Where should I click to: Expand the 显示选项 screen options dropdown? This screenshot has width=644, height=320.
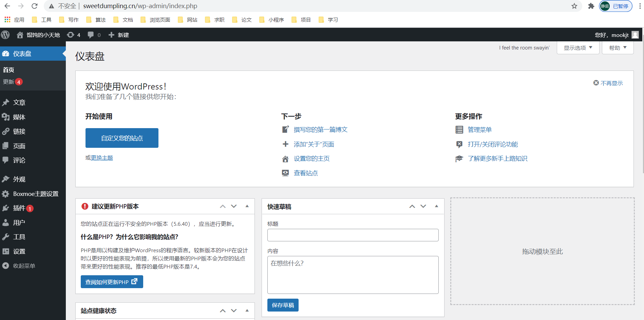pyautogui.click(x=578, y=48)
